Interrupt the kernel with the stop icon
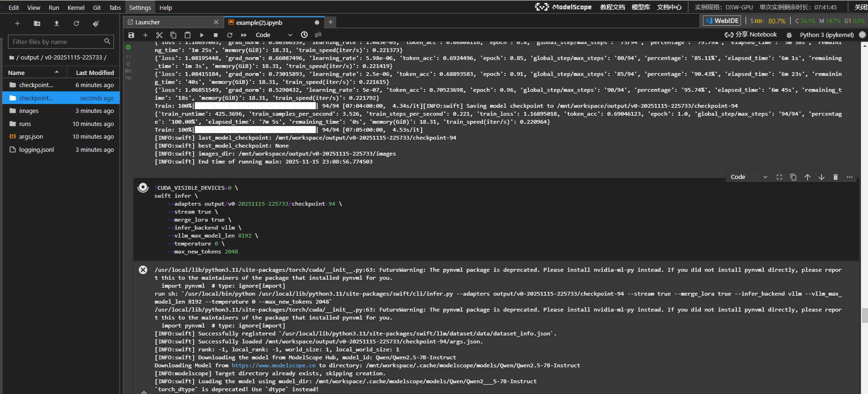This screenshot has width=868, height=394. pyautogui.click(x=216, y=35)
